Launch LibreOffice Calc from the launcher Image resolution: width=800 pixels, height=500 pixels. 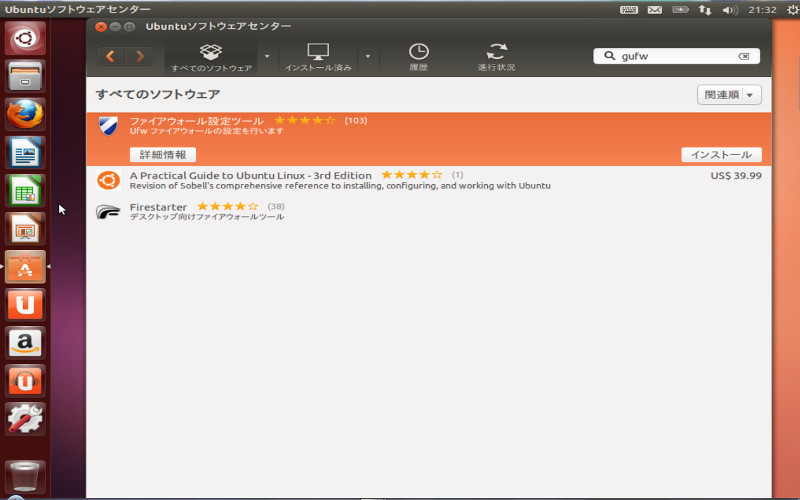[x=25, y=191]
